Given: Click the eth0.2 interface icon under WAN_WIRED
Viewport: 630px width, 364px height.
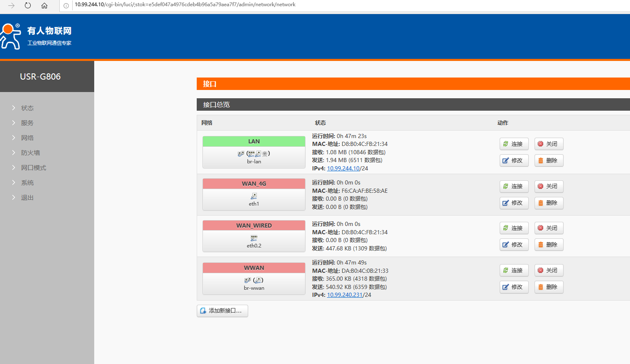Looking at the screenshot, I should (254, 238).
